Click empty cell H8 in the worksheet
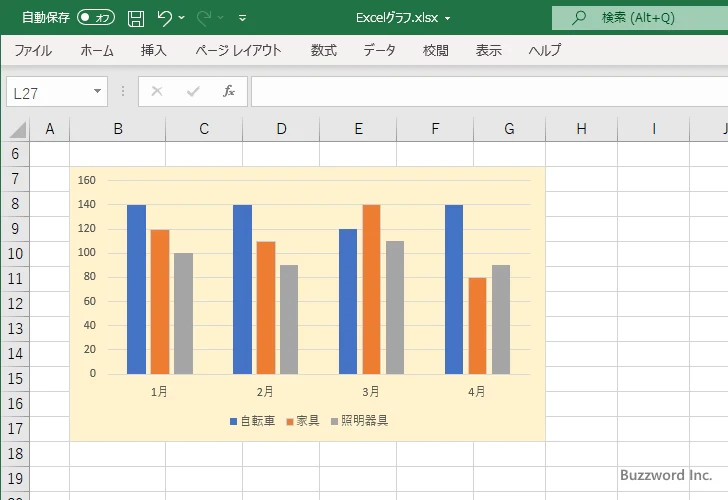728x500 pixels. [x=581, y=204]
